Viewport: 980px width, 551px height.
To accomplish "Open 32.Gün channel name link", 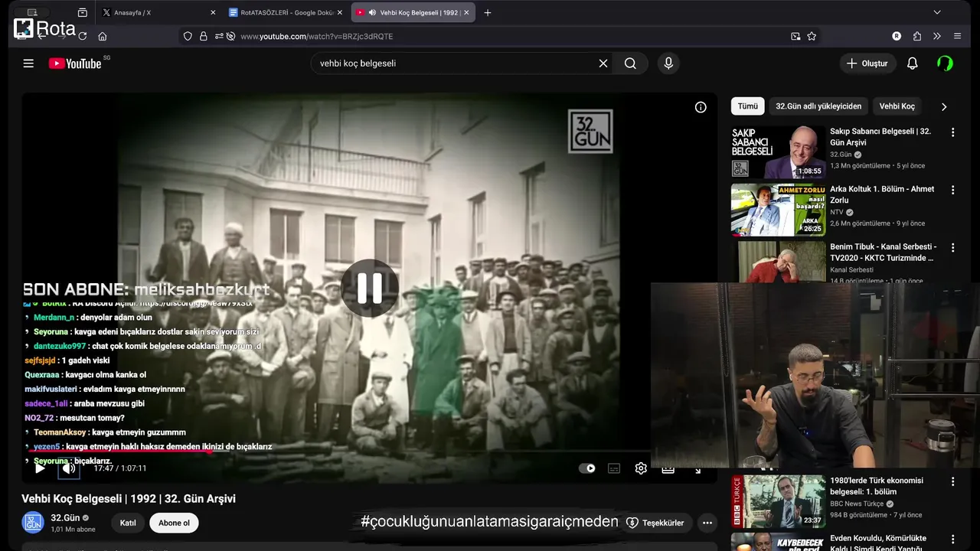I will pos(65,518).
